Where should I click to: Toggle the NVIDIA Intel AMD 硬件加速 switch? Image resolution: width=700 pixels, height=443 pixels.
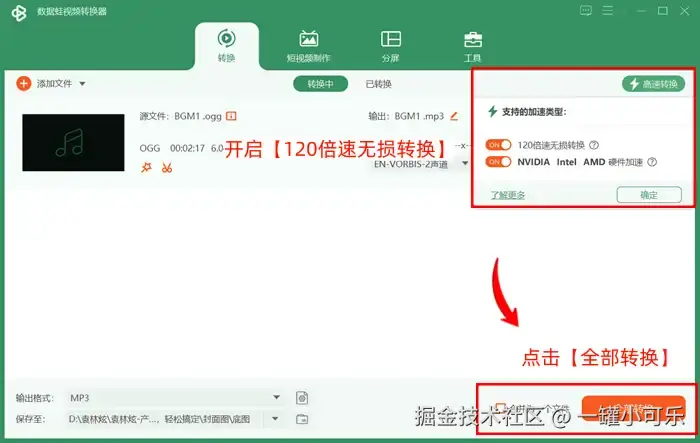click(x=498, y=162)
